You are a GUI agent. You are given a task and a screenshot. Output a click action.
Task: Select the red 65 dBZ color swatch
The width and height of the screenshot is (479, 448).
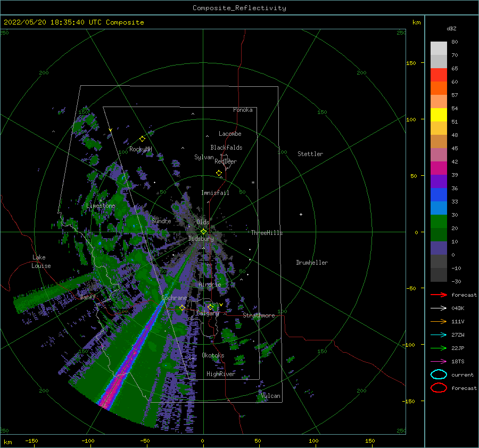pos(439,75)
